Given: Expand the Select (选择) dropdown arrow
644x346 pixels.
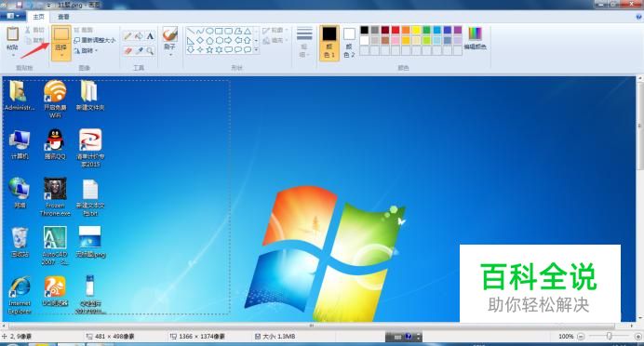Looking at the screenshot, I should click(61, 56).
